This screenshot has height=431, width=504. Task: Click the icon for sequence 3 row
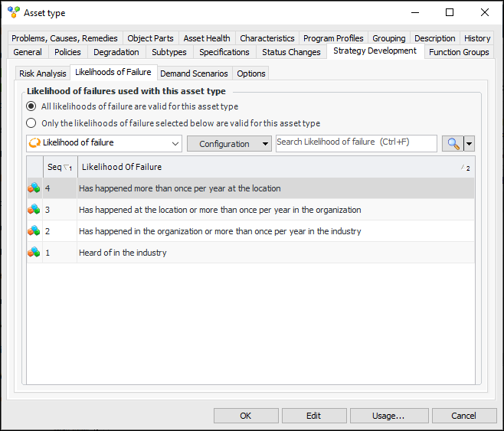pyautogui.click(x=34, y=210)
